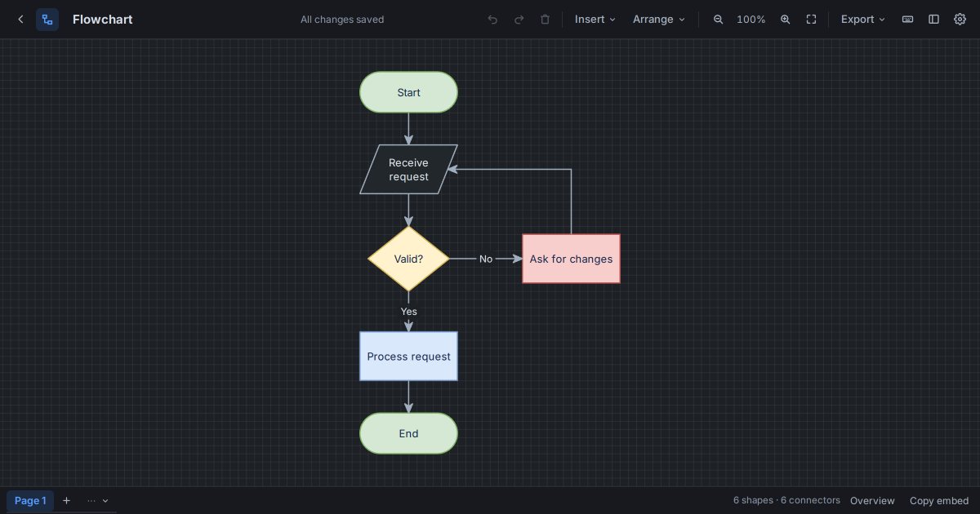Select the Receive request parallelogram
Viewport: 980px width, 514px height.
click(x=408, y=170)
